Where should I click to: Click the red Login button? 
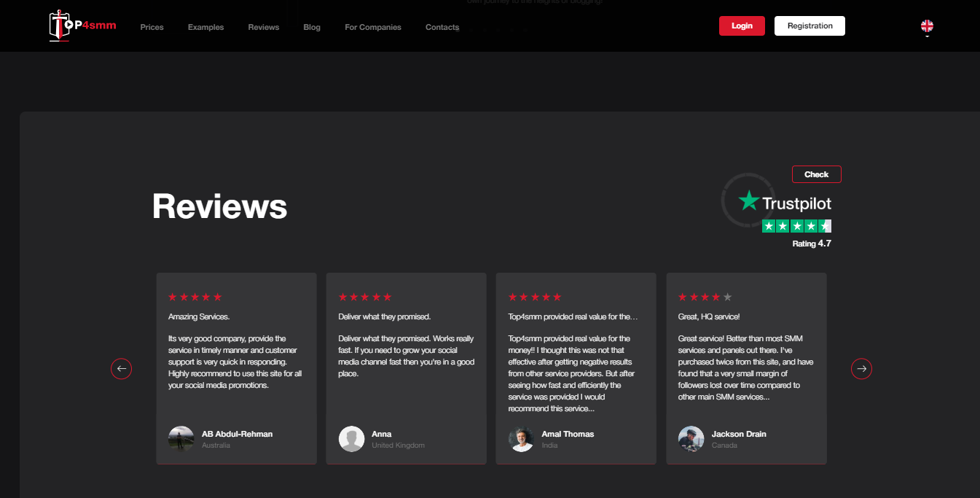tap(742, 26)
